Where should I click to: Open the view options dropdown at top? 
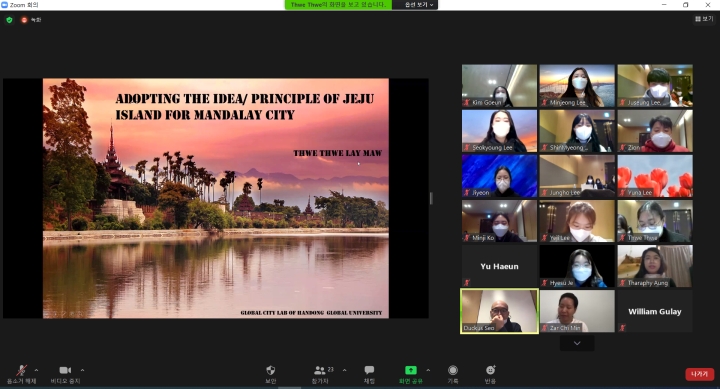pyautogui.click(x=419, y=5)
